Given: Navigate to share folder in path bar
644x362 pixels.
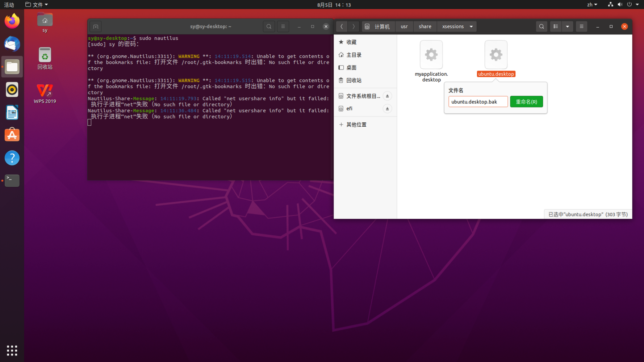Looking at the screenshot, I should (x=425, y=26).
